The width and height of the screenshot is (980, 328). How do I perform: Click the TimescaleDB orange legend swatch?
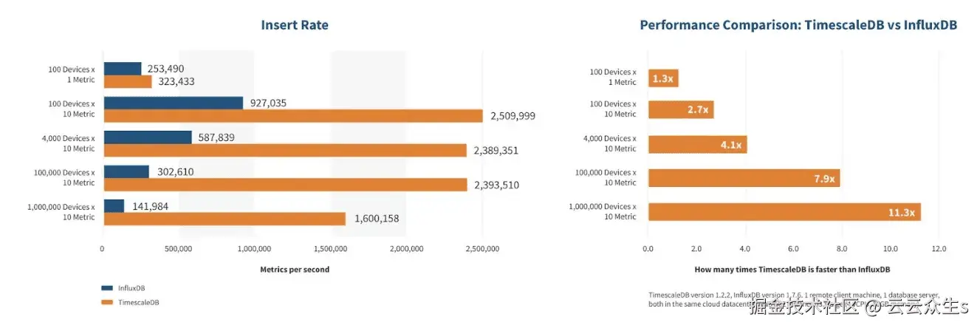pos(107,302)
